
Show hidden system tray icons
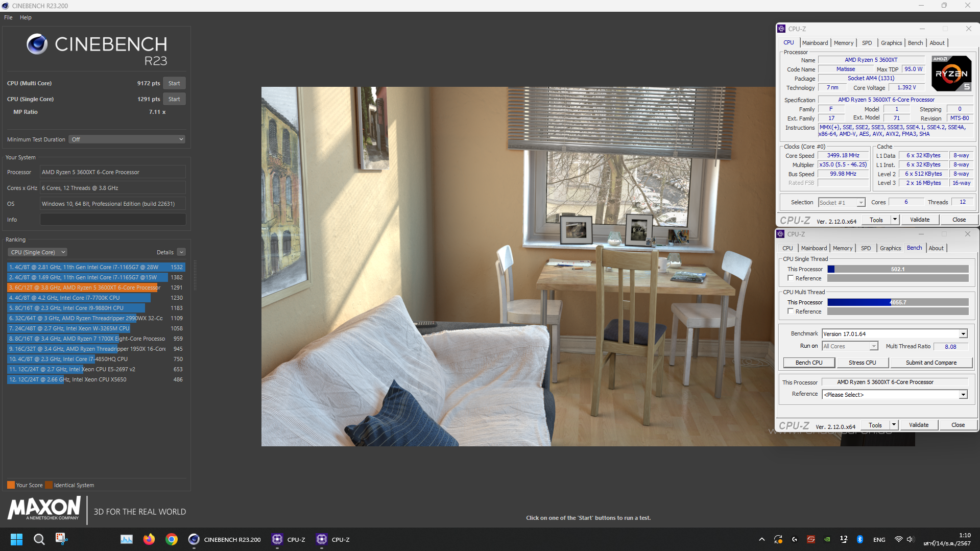(761, 539)
